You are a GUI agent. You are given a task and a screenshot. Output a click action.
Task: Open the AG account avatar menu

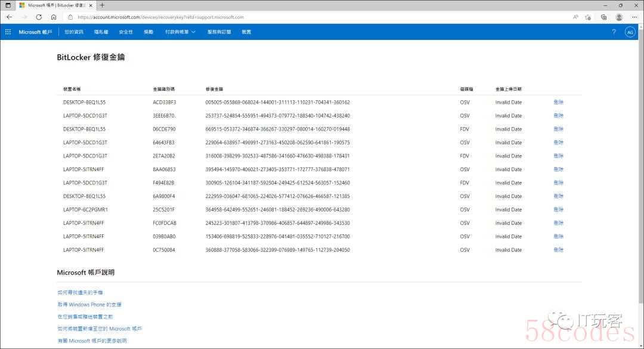[630, 32]
